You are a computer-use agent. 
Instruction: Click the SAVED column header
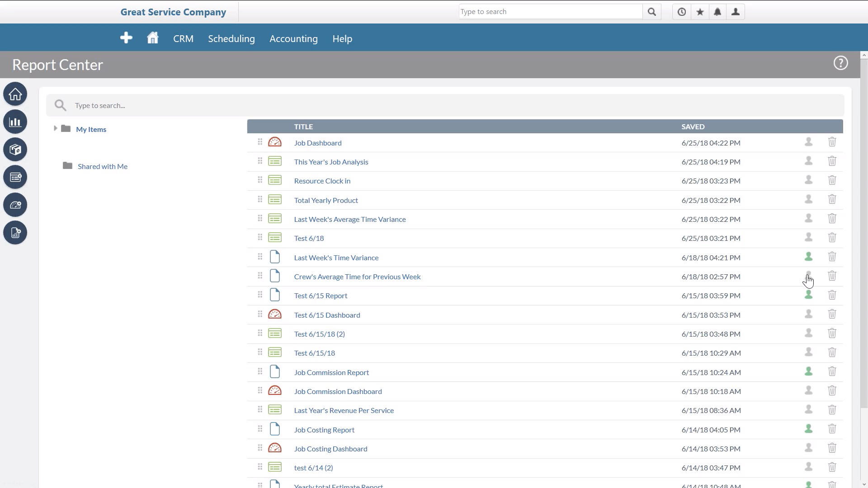pyautogui.click(x=693, y=127)
